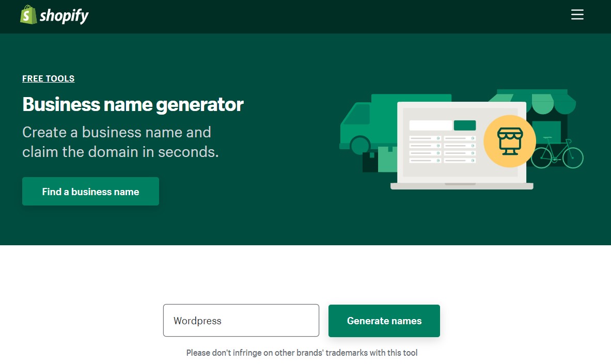Open the hamburger navigation menu
The height and width of the screenshot is (364, 611).
coord(577,14)
